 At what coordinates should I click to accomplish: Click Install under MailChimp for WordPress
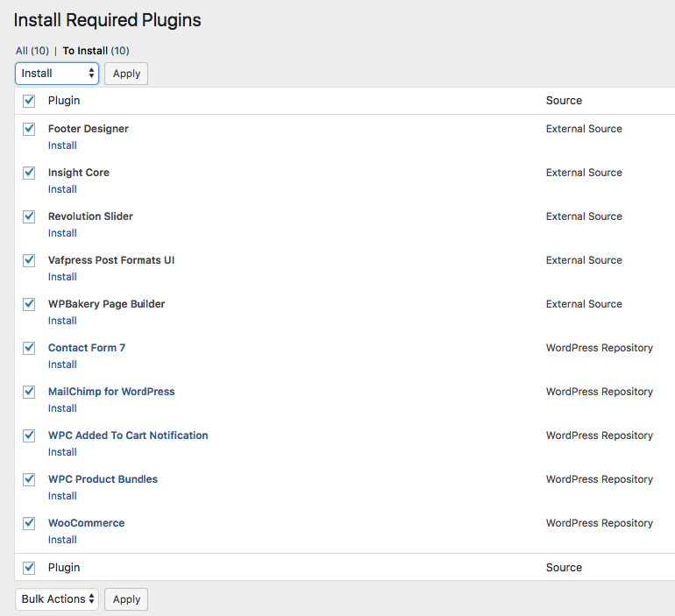(x=62, y=408)
